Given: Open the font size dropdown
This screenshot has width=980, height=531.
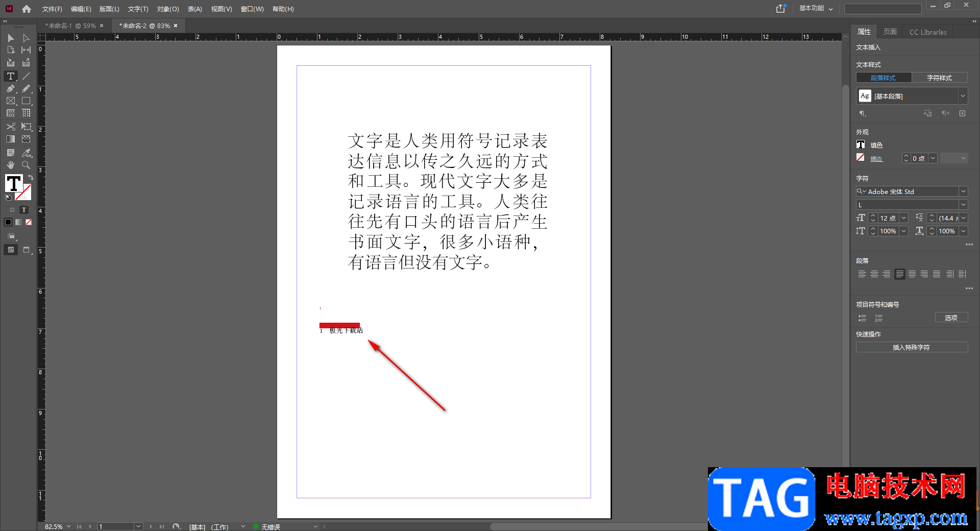Looking at the screenshot, I should [904, 218].
